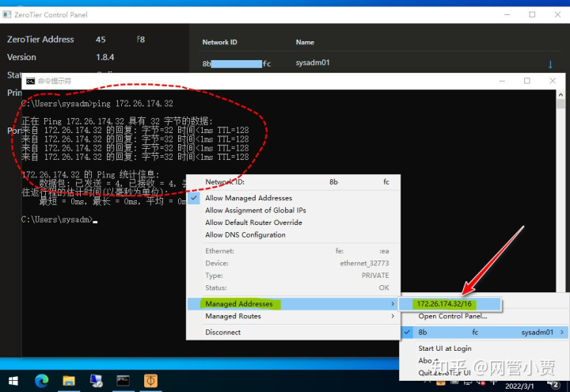
Task: Click the Ethernet row in network menu
Action: pyautogui.click(x=293, y=251)
